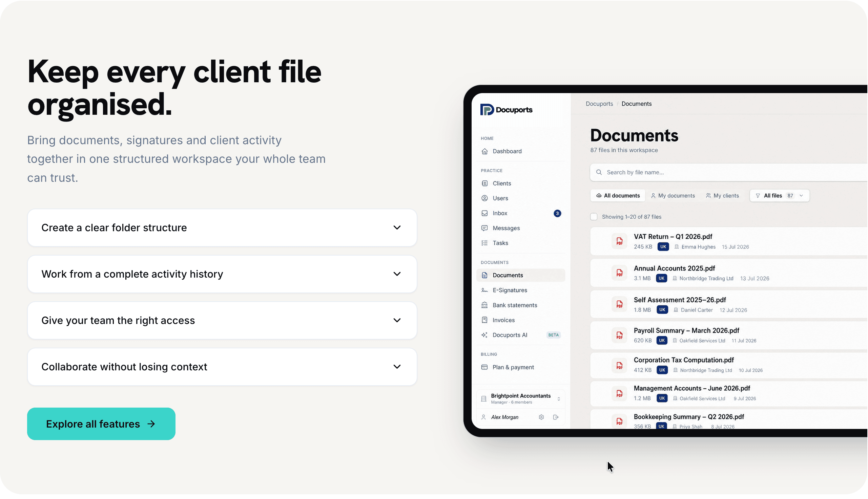Viewport: 868px width, 499px height.
Task: Open the All files filter dropdown
Action: [x=780, y=196]
